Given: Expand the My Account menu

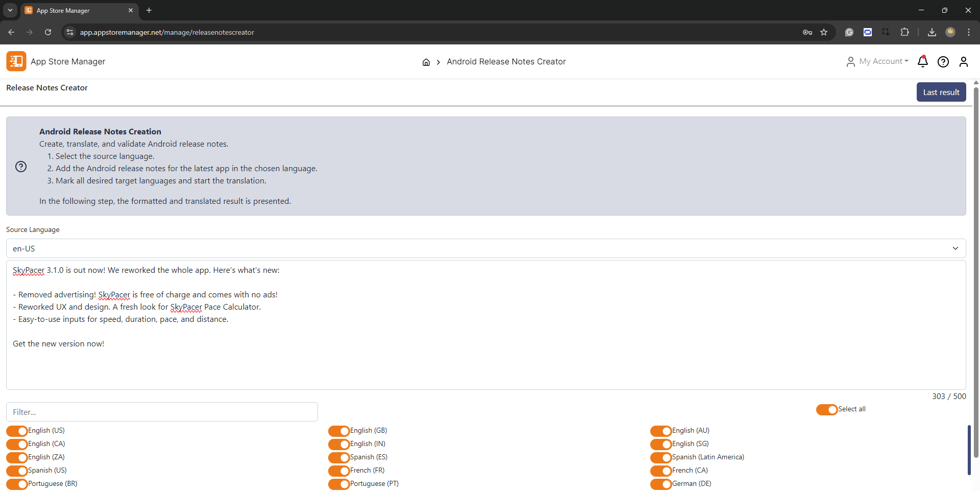Looking at the screenshot, I should tap(877, 62).
